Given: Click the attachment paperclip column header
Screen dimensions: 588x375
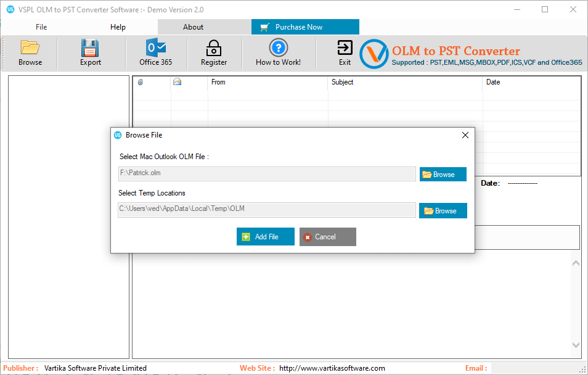Looking at the screenshot, I should (x=141, y=82).
